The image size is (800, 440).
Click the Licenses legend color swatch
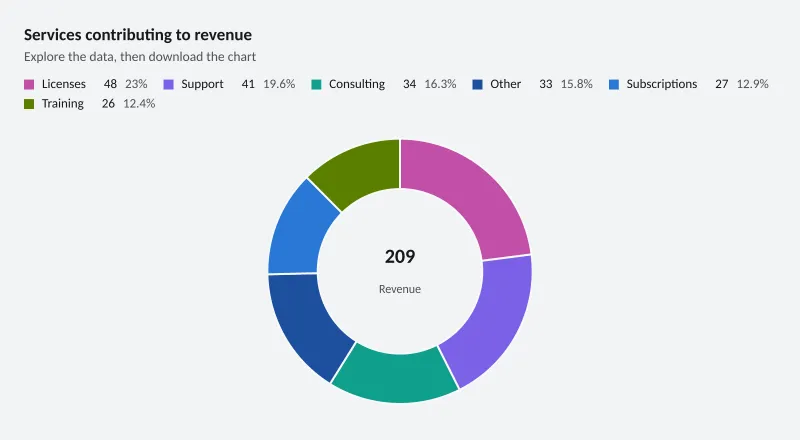(x=29, y=84)
